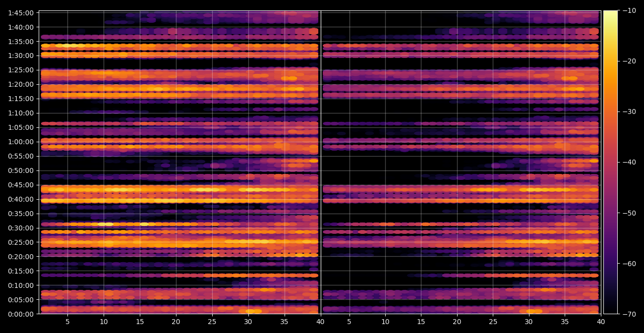644x333 pixels.
Task: Click the −70 colorbar tick label
Action: pyautogui.click(x=630, y=314)
